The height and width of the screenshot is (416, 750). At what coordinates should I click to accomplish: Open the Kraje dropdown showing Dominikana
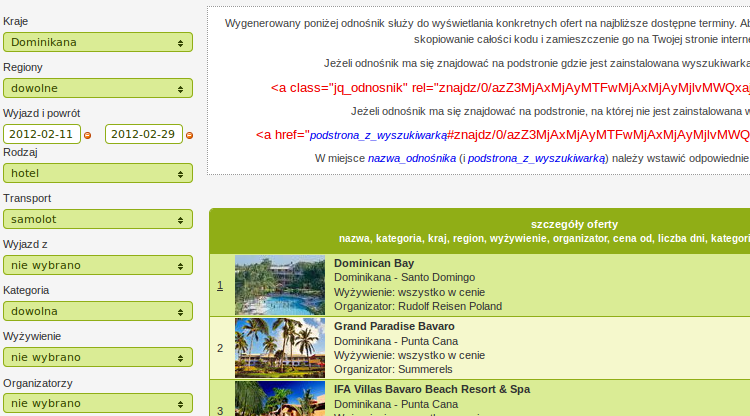click(x=98, y=42)
